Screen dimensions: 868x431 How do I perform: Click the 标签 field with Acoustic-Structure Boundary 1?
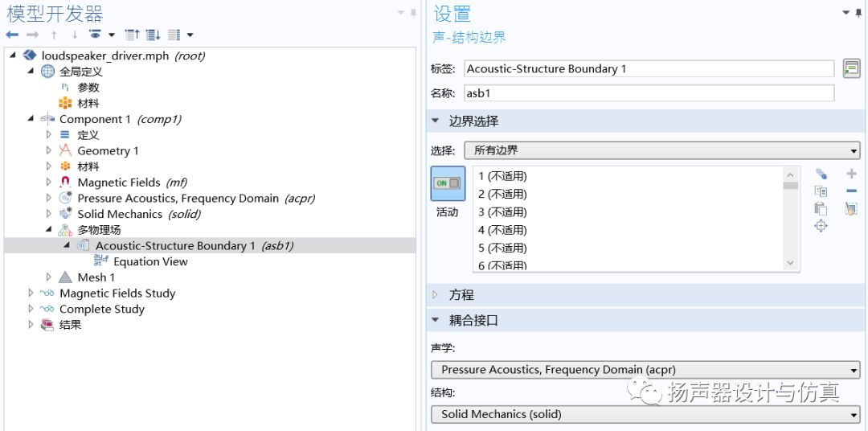649,68
